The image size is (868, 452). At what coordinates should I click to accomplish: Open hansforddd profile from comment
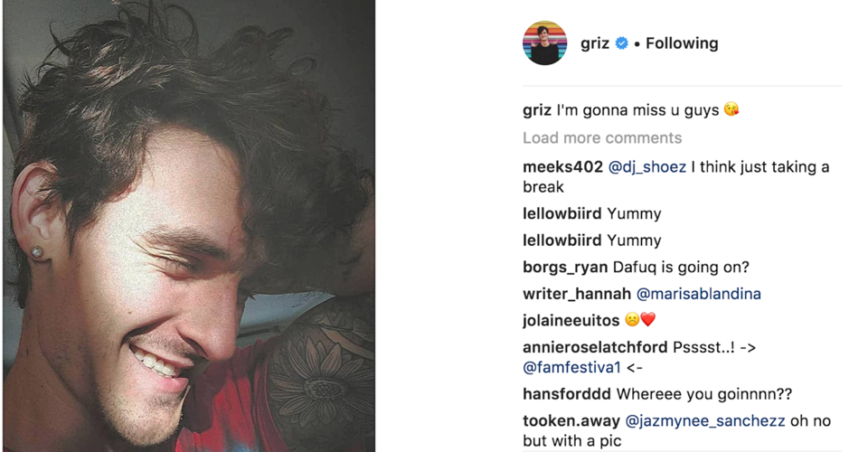point(567,394)
